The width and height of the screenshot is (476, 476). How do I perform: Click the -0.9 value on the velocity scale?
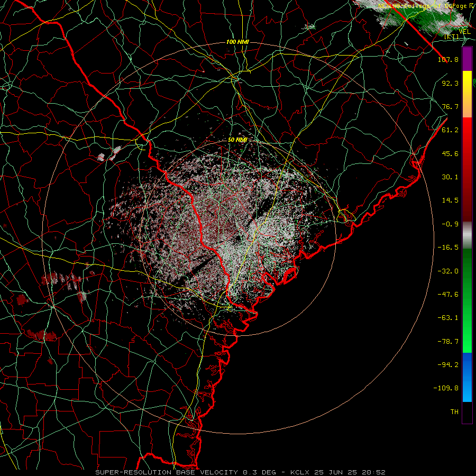[450, 224]
